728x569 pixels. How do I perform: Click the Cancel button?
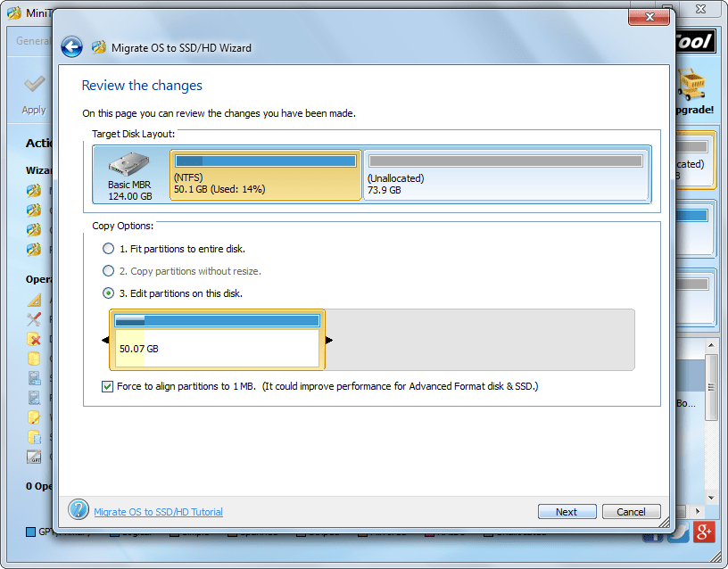[631, 511]
